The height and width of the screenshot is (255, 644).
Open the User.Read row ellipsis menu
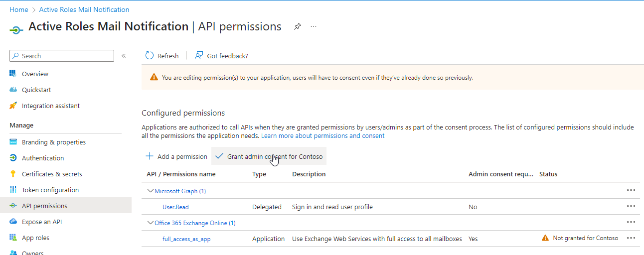tap(631, 206)
